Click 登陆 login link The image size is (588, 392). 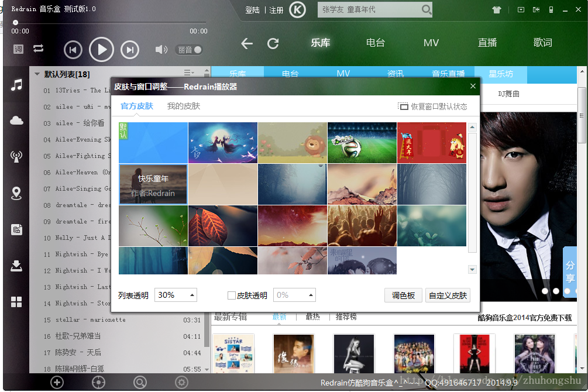(x=252, y=10)
